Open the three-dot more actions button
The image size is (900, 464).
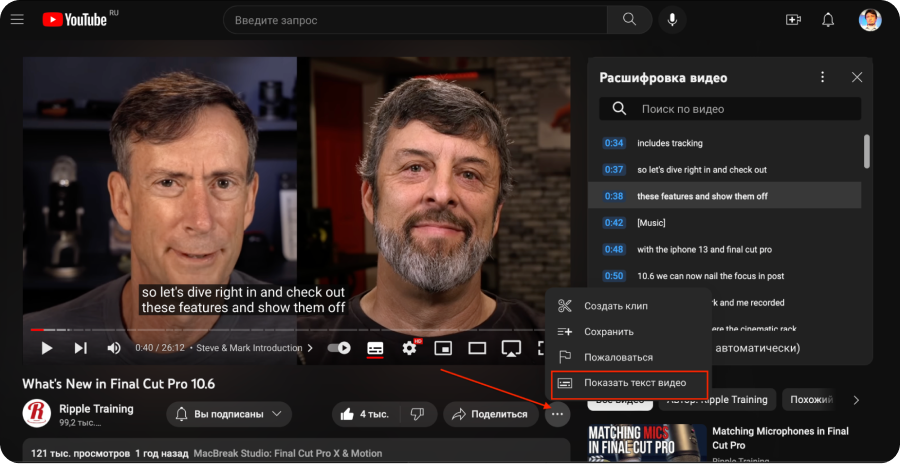[557, 414]
